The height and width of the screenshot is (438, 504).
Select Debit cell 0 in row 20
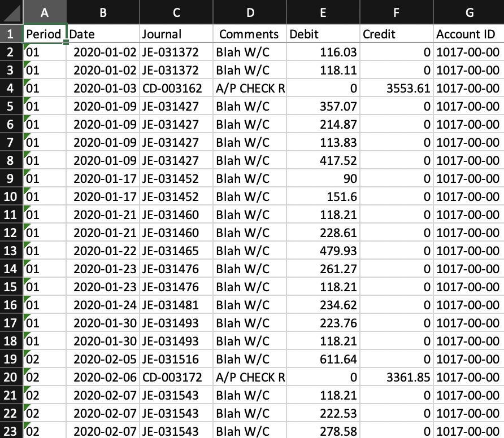[323, 376]
